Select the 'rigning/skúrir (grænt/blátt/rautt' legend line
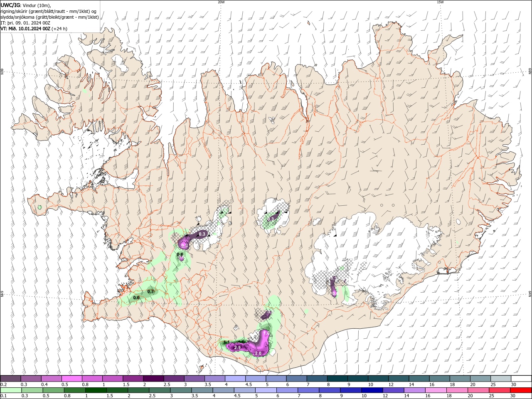This screenshot has width=532, height=399. (49, 11)
